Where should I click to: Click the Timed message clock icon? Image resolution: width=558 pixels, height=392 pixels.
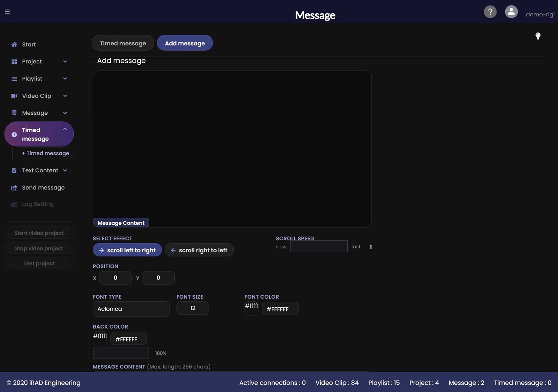coord(14,134)
